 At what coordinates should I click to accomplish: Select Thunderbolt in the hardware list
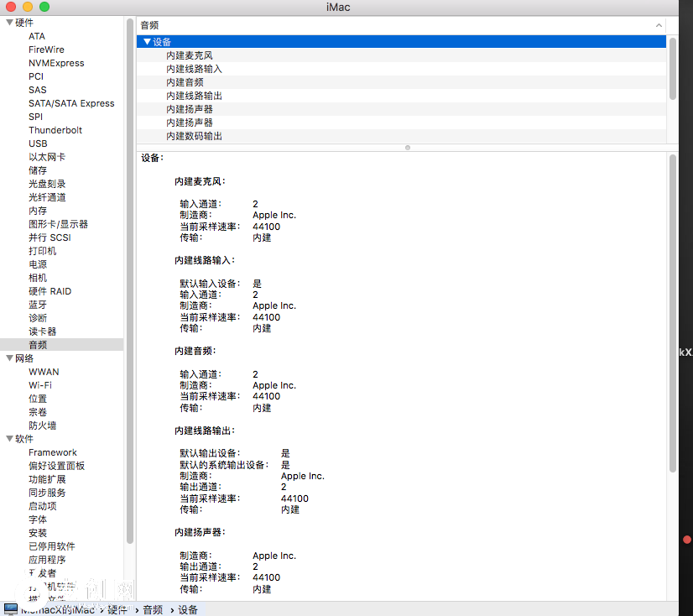click(x=55, y=130)
